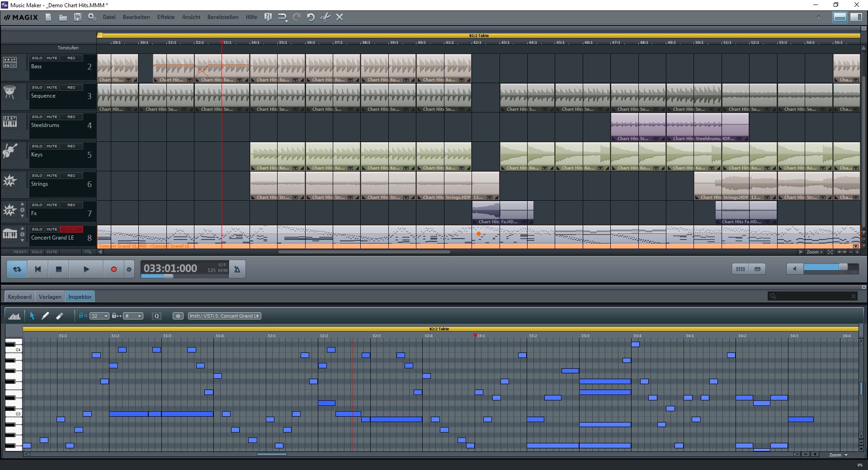Open a project with the folder icon

coord(63,17)
